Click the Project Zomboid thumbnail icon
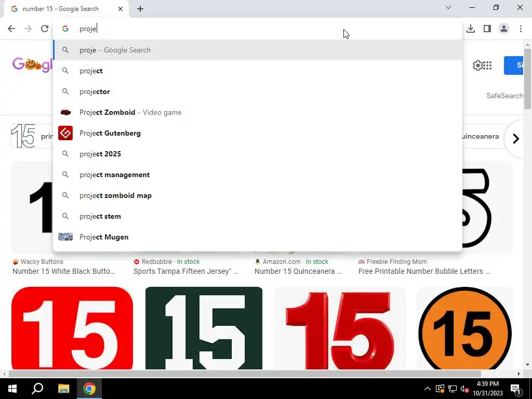The image size is (532, 399). [x=65, y=112]
